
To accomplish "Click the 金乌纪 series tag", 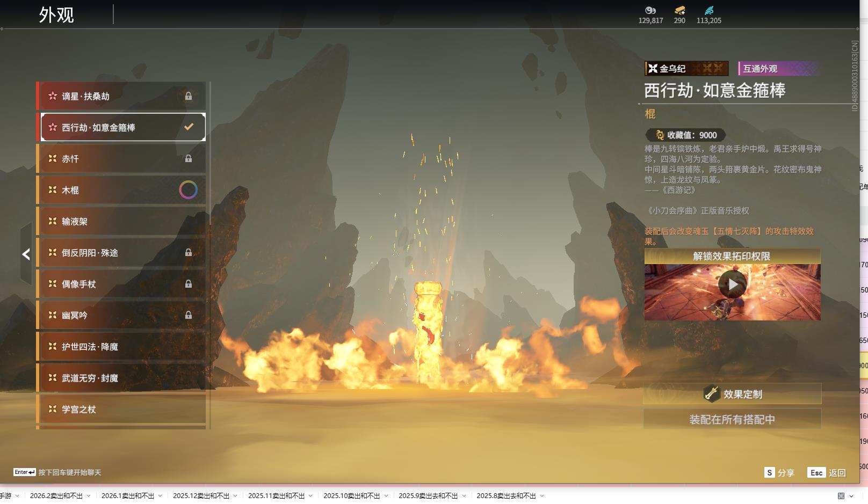I will 687,69.
